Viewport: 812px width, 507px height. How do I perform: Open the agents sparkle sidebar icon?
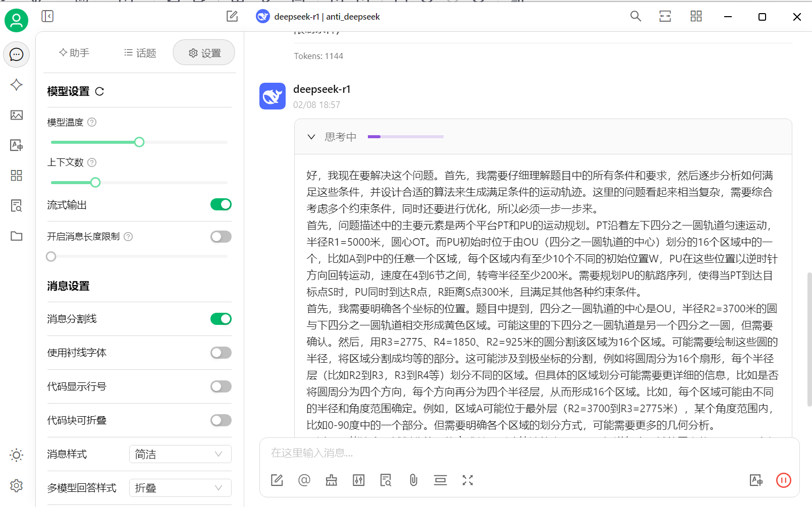coord(17,85)
